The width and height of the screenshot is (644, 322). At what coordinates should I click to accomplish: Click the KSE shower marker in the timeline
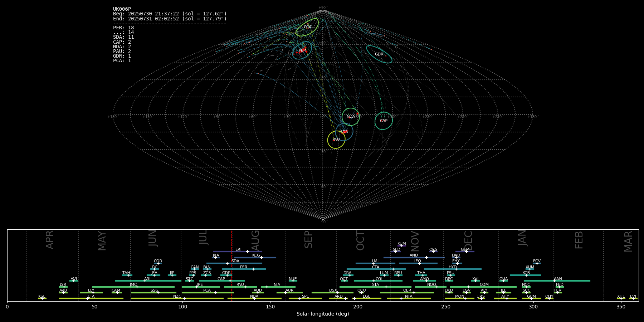42,298
